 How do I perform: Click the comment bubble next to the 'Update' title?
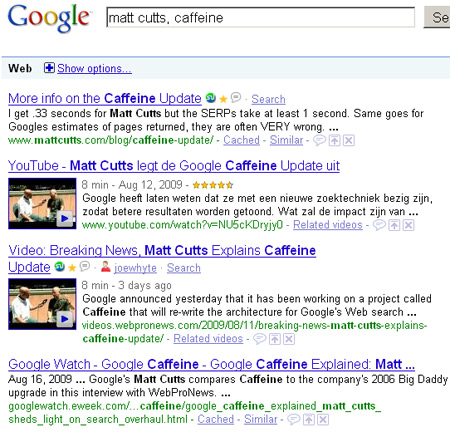point(85,266)
